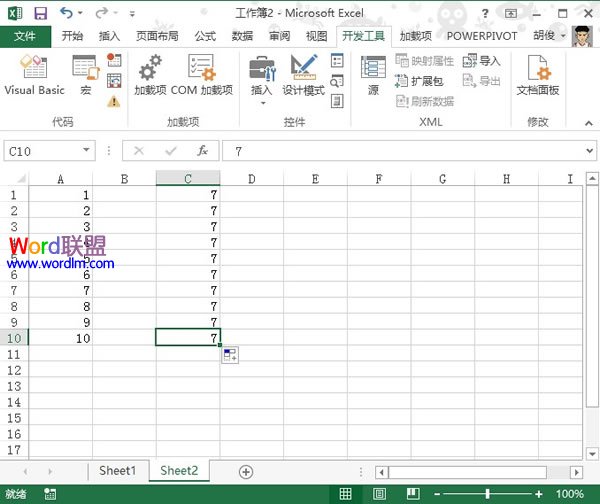Viewport: 600px width, 504px height.
Task: Click the View Code icon
Action: [x=337, y=81]
